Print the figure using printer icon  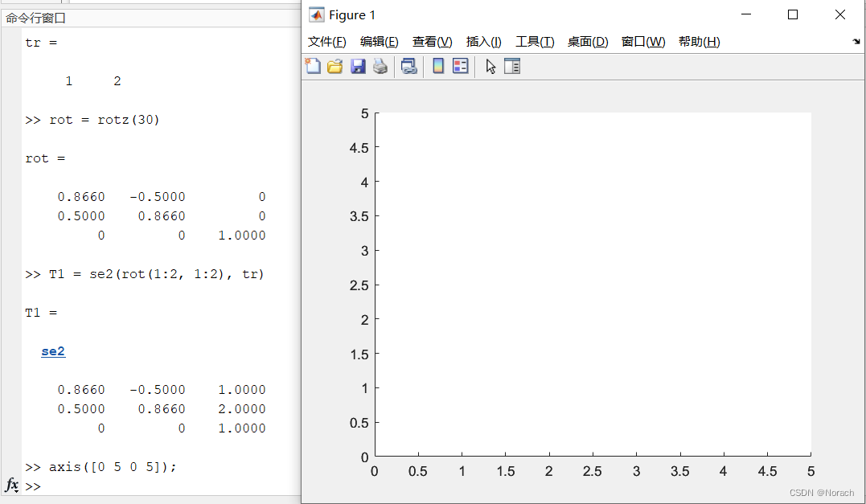(380, 66)
